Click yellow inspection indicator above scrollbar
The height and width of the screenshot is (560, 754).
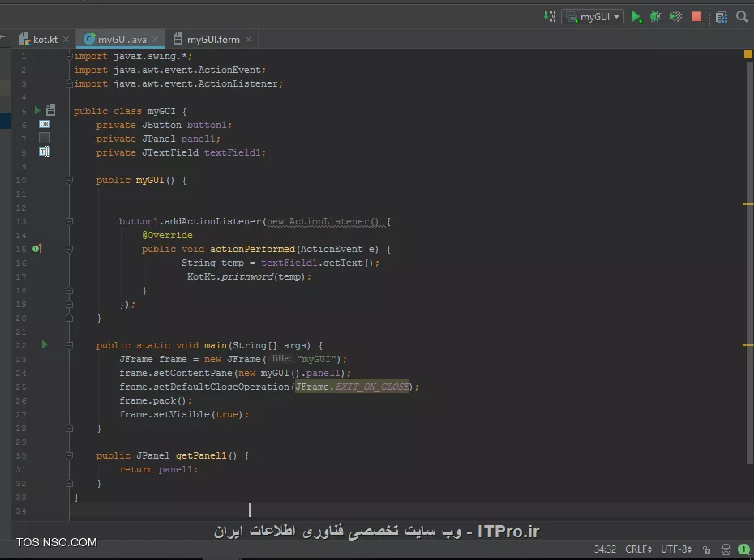[748, 55]
